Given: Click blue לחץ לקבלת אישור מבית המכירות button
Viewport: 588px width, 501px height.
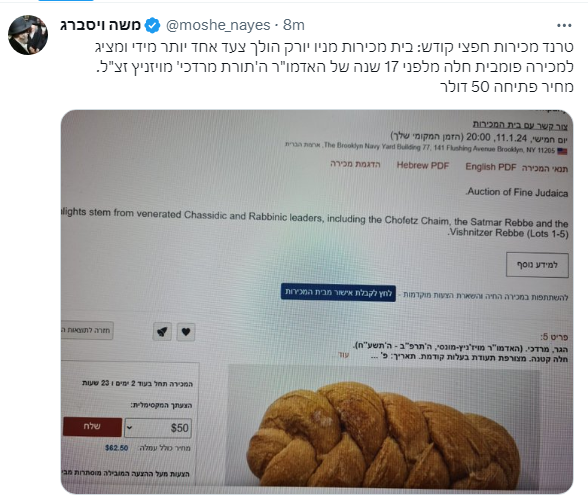Looking at the screenshot, I should pos(338,292).
